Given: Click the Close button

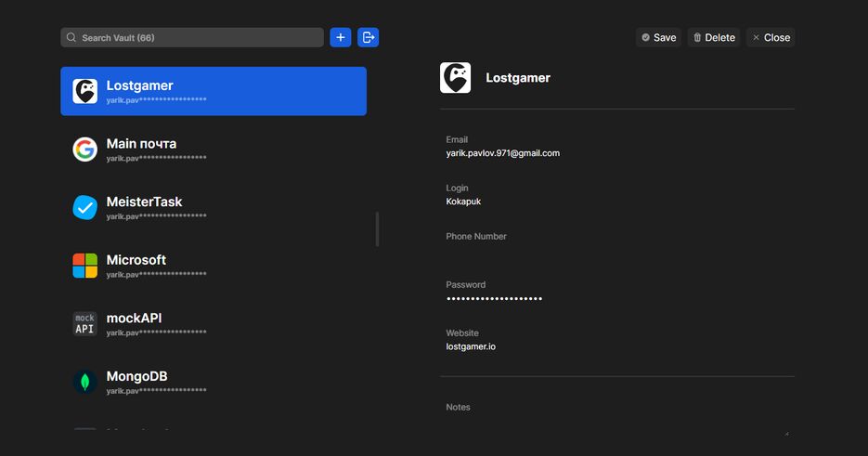Looking at the screenshot, I should (771, 38).
